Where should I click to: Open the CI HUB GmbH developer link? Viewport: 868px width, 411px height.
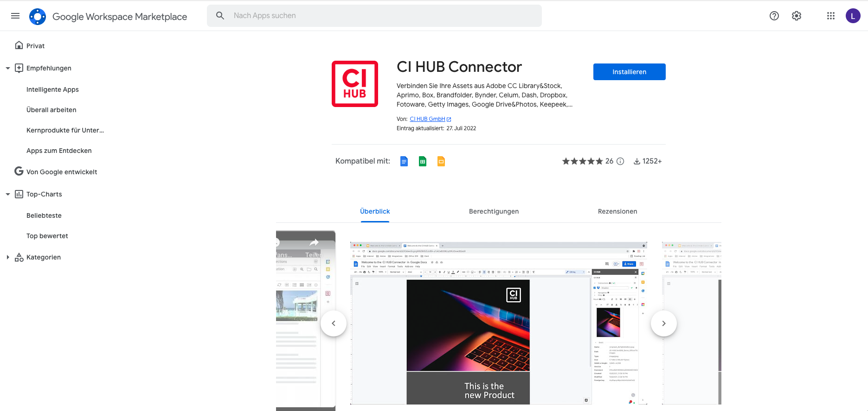point(427,119)
